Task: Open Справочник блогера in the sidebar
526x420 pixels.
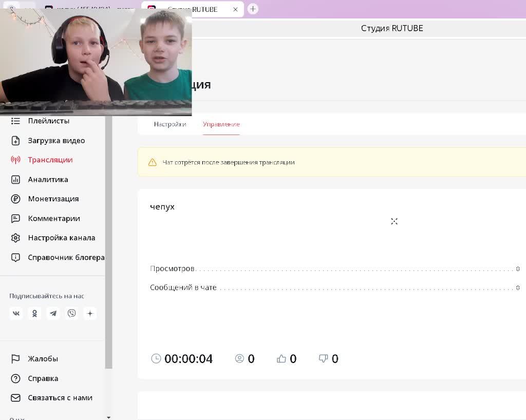Action: [x=66, y=257]
